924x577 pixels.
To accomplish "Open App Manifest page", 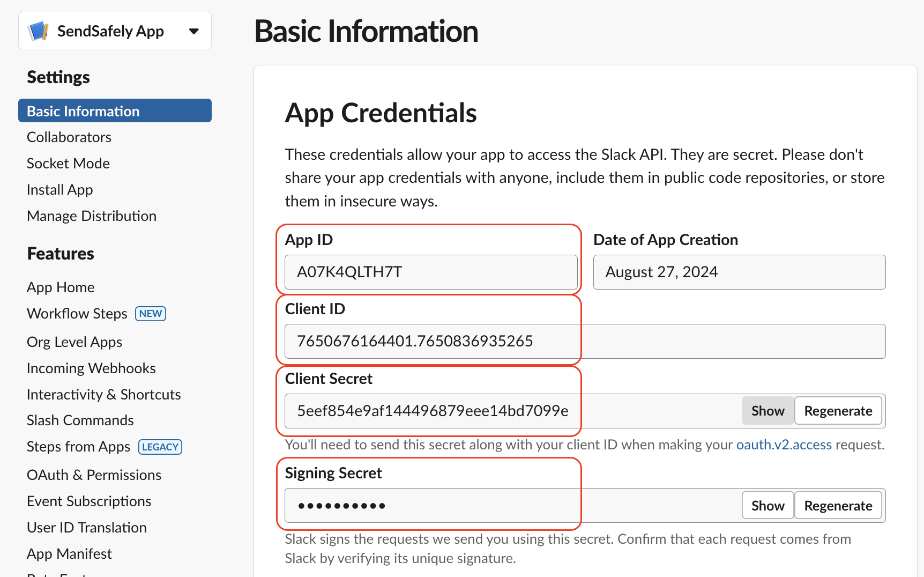I will tap(69, 554).
